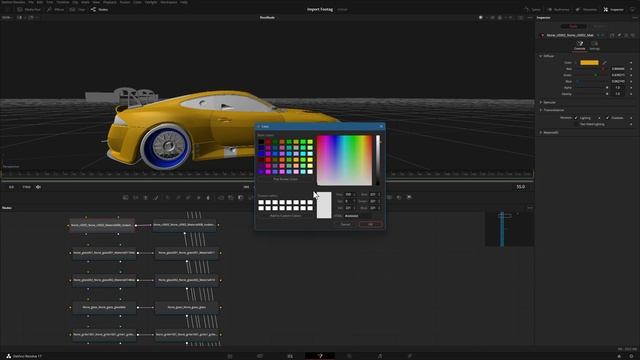This screenshot has height=360, width=640.
Task: Open Project Settings gear icon
Action: pos(631,356)
